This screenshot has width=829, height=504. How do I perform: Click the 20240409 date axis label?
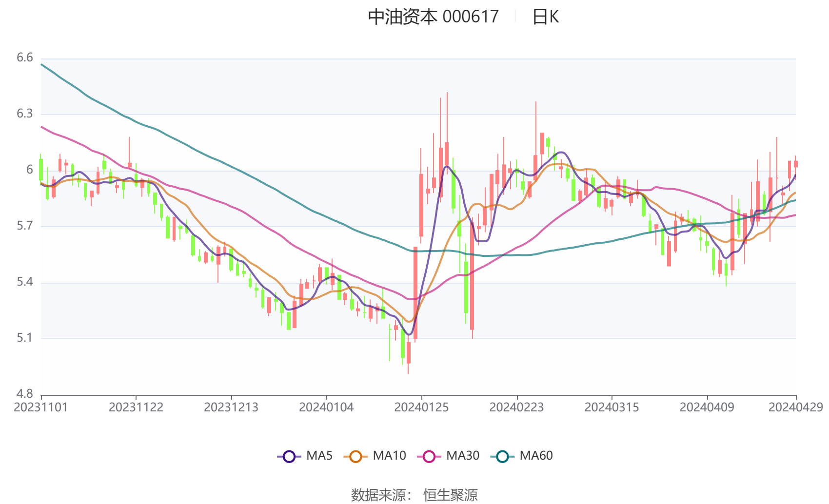tap(707, 407)
